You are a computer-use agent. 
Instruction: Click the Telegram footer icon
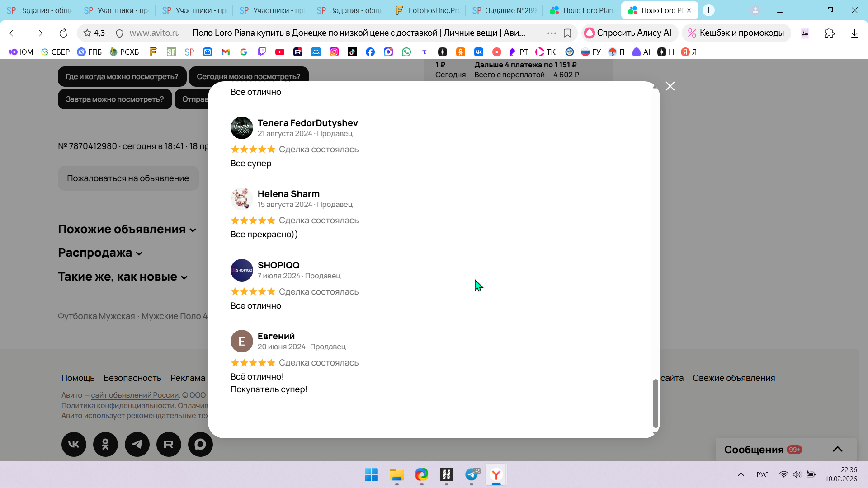click(137, 445)
